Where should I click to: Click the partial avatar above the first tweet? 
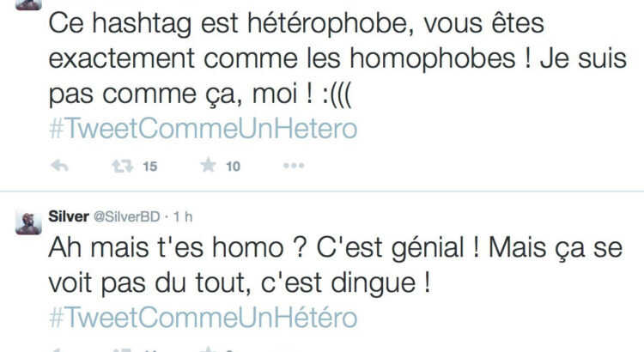(28, 3)
